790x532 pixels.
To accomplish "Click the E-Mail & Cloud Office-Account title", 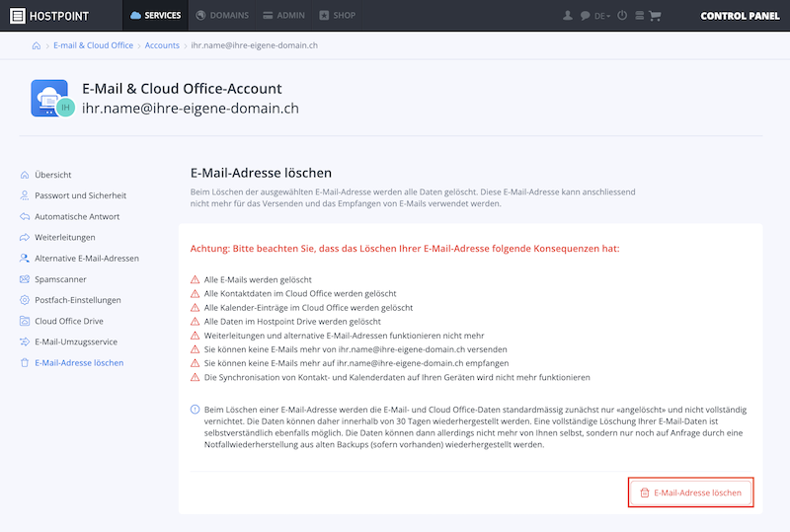I will [182, 89].
